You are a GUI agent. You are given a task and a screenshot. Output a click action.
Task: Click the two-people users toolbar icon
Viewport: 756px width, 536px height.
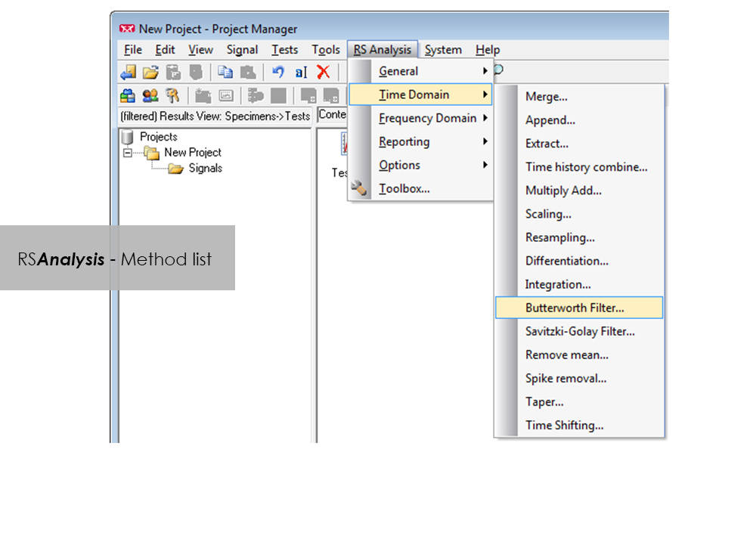(150, 95)
